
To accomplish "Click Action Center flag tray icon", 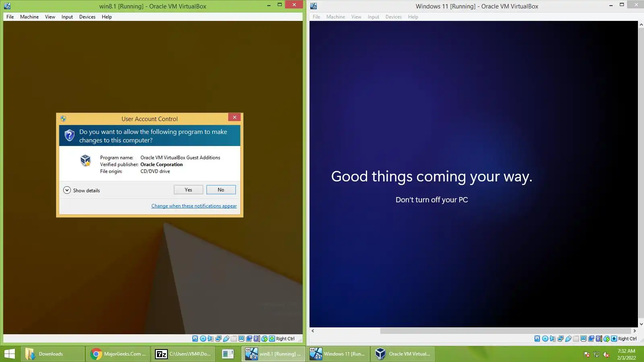I will click(x=587, y=354).
